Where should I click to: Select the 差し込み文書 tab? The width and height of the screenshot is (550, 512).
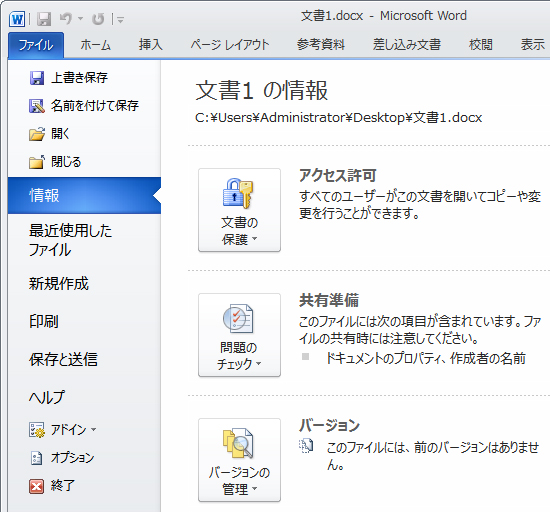coord(407,45)
